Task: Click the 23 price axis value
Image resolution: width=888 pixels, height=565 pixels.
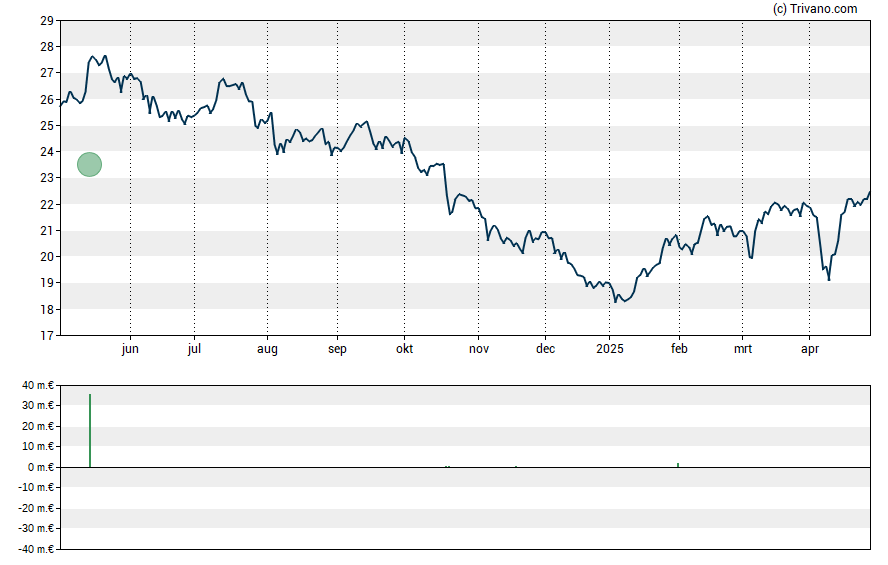Action: 47,178
